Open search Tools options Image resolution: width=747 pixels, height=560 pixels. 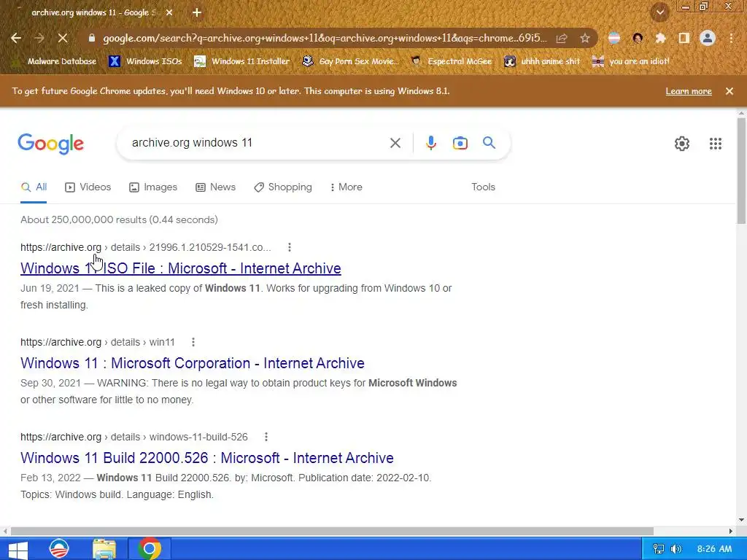483,187
